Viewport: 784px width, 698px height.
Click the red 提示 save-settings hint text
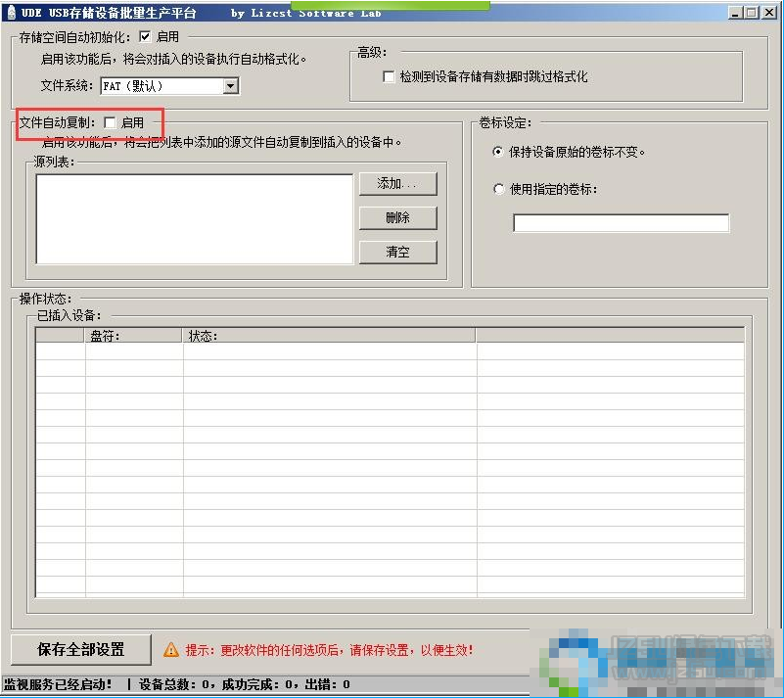point(329,650)
